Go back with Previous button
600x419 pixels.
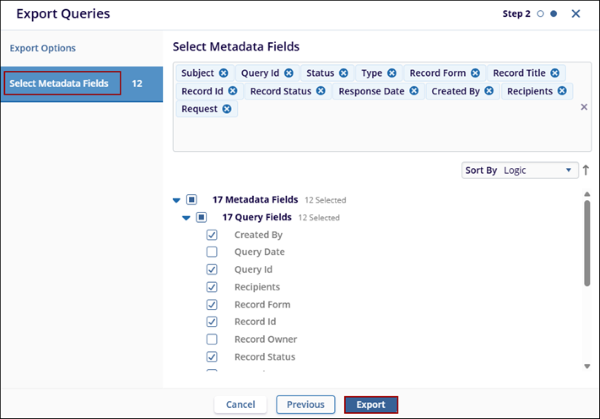[x=305, y=404]
